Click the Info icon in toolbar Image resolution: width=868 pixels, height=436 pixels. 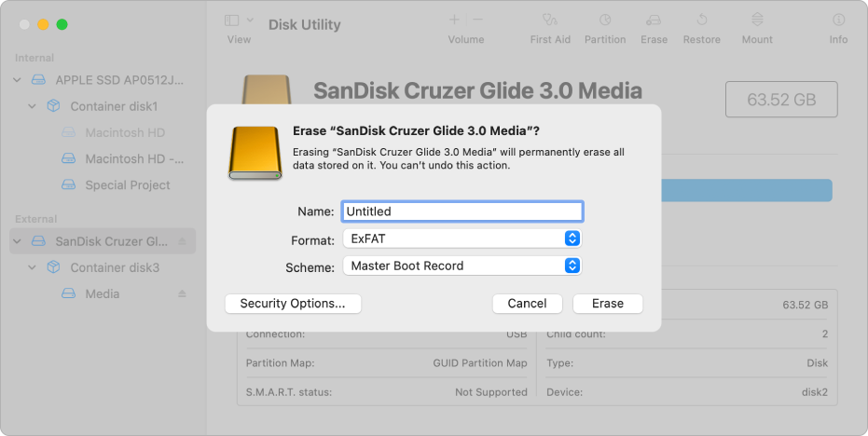click(839, 20)
